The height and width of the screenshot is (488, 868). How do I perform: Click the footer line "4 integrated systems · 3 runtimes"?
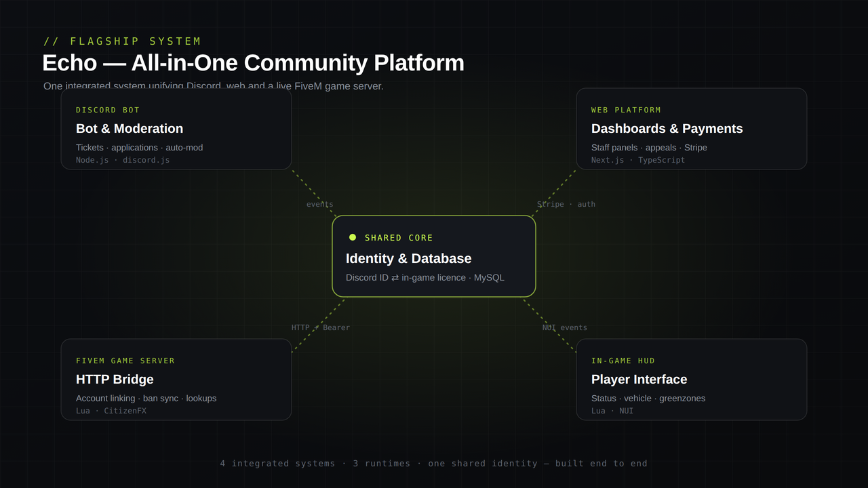tap(315, 464)
